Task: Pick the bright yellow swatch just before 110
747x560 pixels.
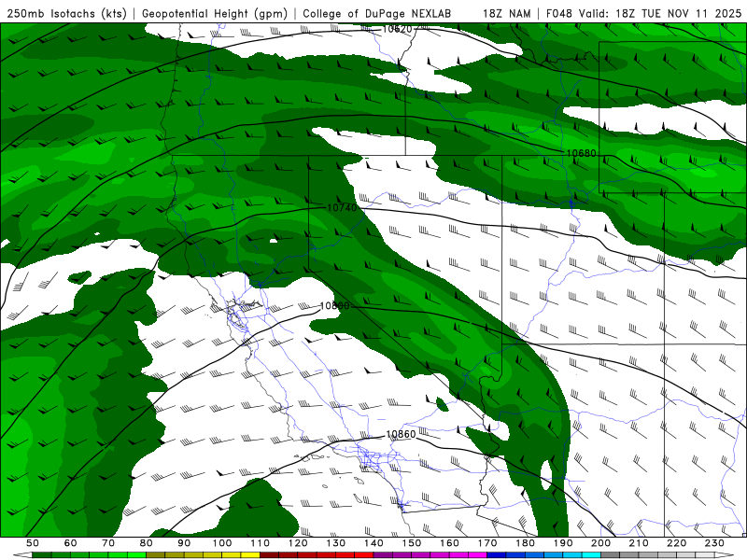Action: (x=250, y=555)
